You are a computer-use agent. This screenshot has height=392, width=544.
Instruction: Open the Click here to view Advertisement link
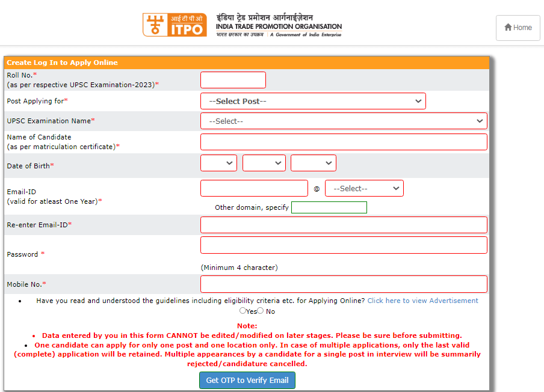[x=422, y=300]
